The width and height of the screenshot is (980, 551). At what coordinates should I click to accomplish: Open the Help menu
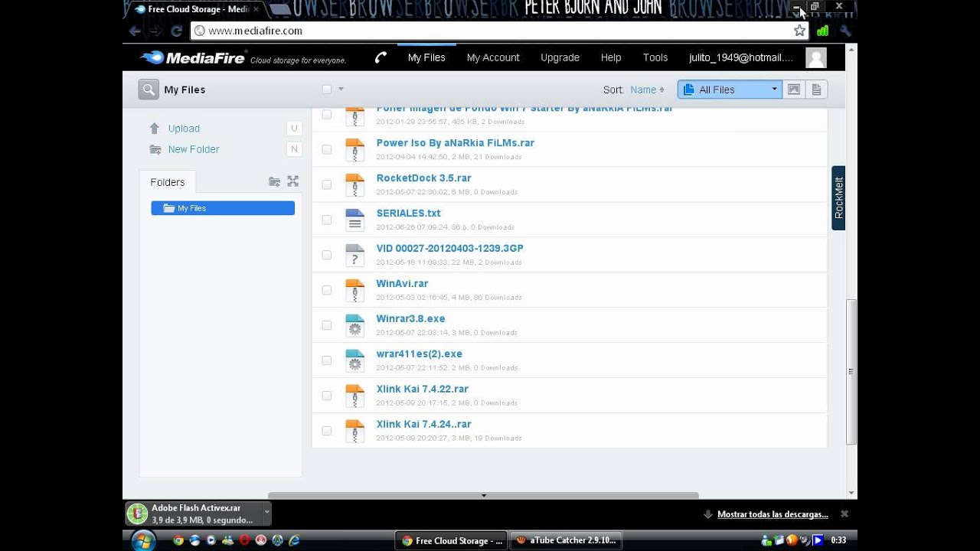(x=611, y=57)
